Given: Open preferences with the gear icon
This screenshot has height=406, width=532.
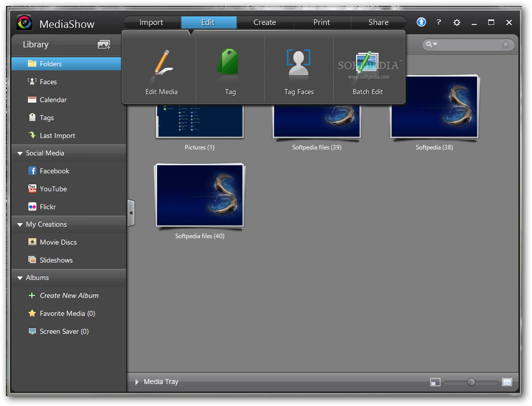Looking at the screenshot, I should (x=457, y=22).
